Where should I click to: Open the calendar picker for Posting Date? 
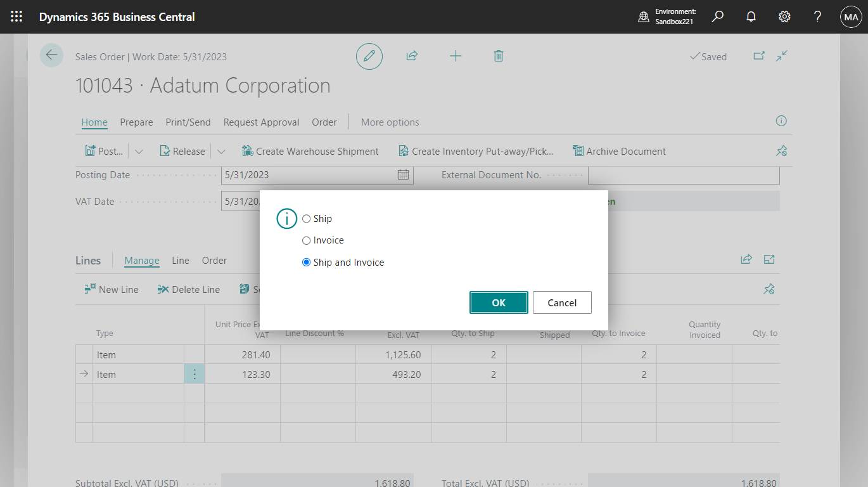(x=404, y=175)
